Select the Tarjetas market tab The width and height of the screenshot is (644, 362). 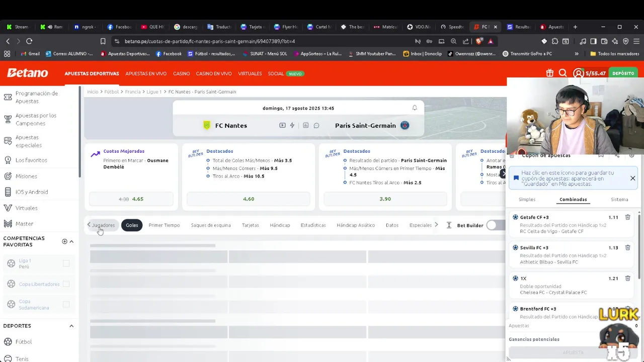click(x=250, y=225)
